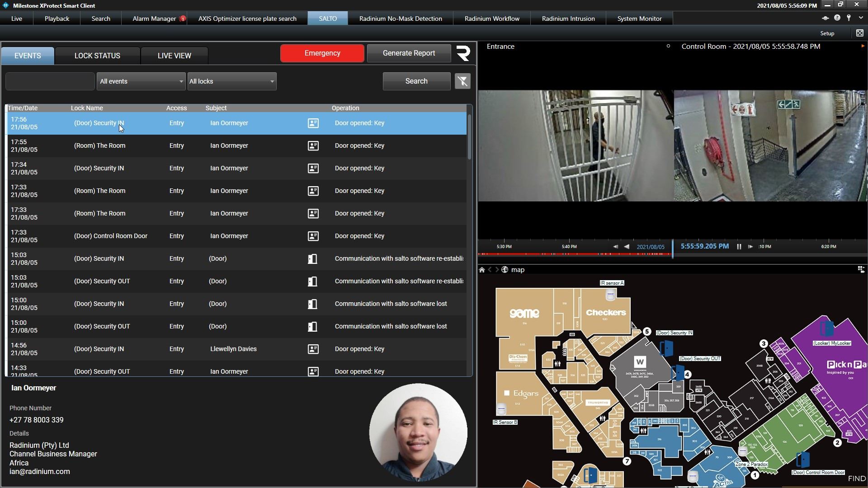Click the events search text field
Viewport: 868px width, 488px height.
point(50,81)
